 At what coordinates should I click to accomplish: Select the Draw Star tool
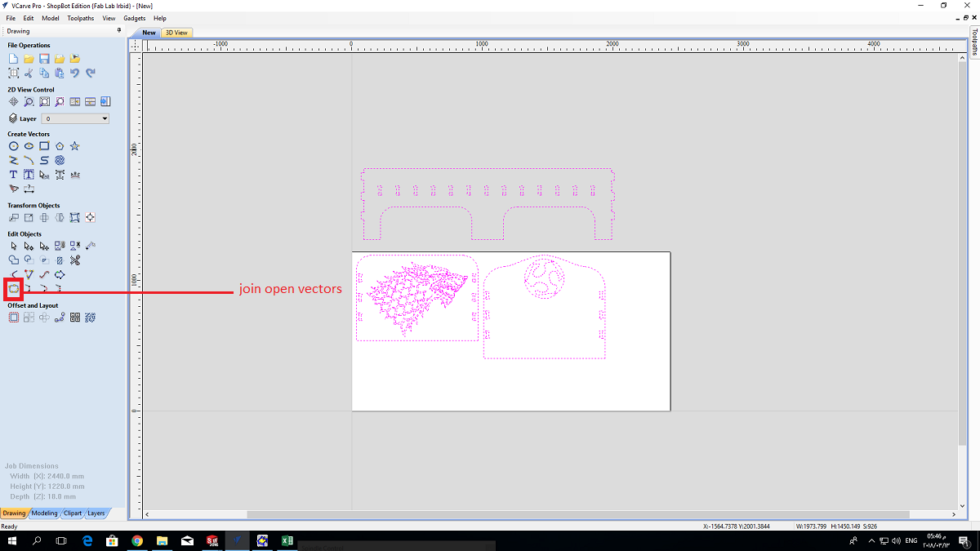75,146
